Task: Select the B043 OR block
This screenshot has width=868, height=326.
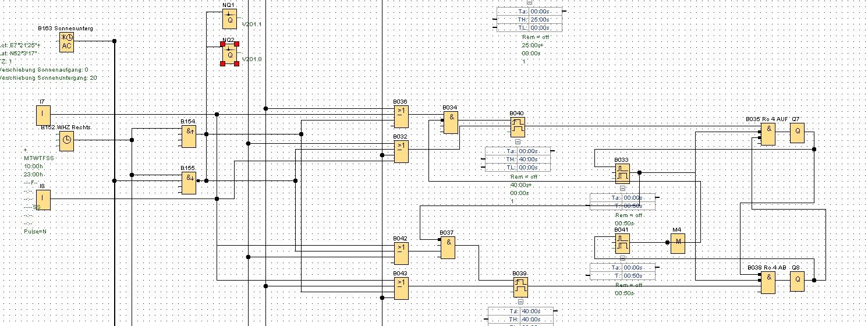Action: [401, 288]
